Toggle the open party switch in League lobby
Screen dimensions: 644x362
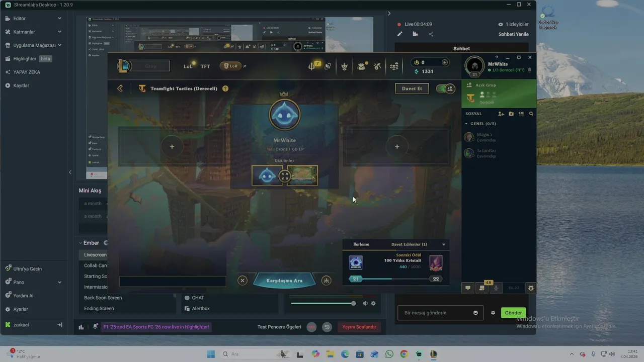pyautogui.click(x=445, y=88)
